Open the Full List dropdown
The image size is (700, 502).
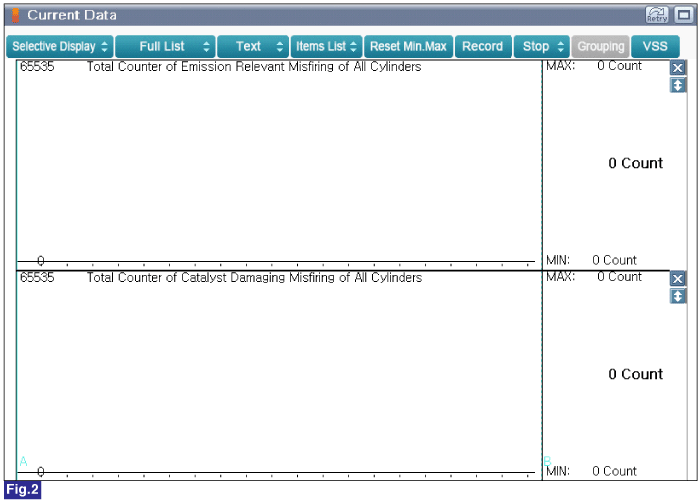click(165, 46)
